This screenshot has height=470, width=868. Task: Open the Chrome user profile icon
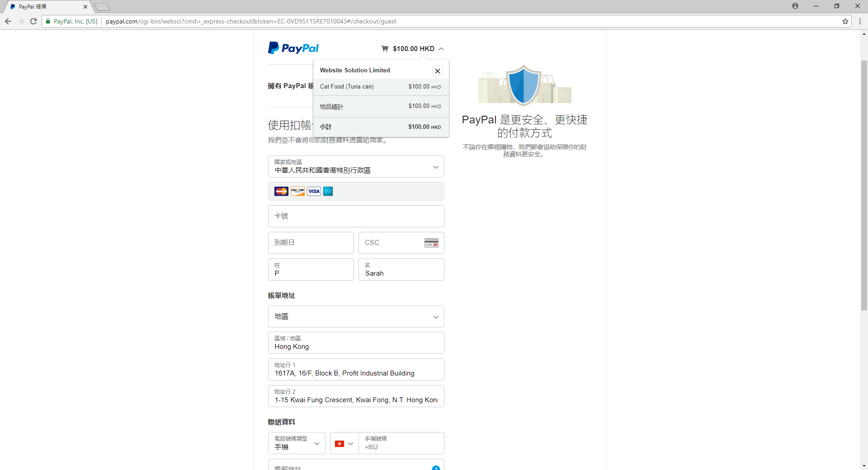click(x=795, y=6)
